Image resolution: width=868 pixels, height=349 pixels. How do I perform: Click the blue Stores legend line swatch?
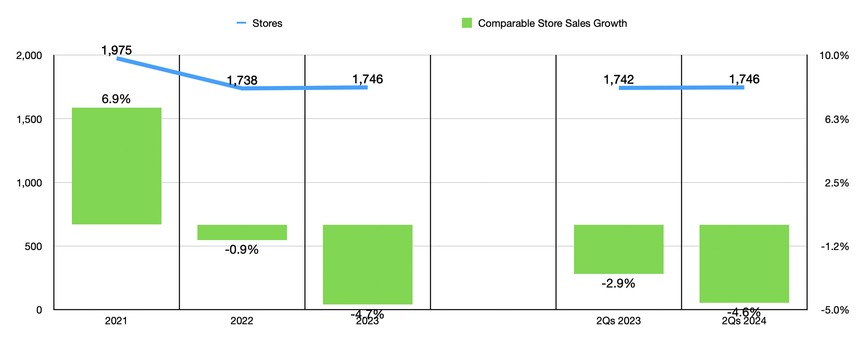tap(241, 23)
